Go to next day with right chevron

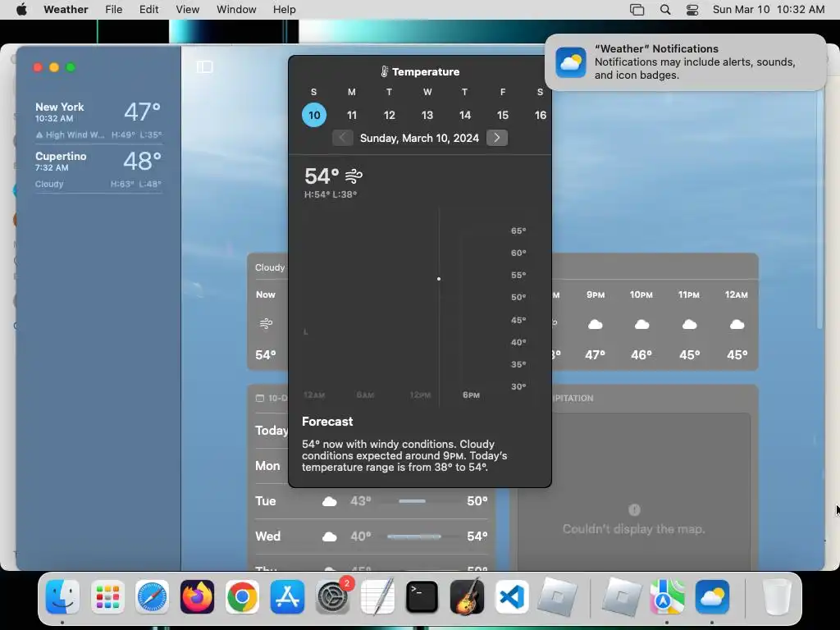point(497,138)
